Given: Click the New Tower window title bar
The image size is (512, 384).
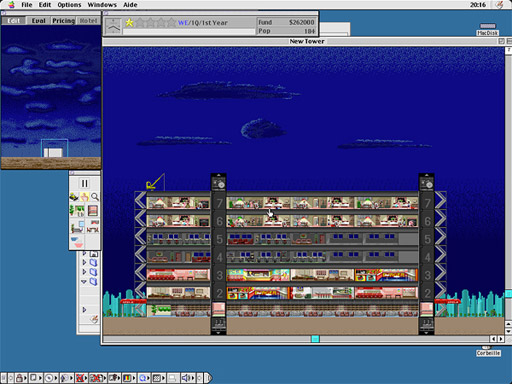Looking at the screenshot, I should [x=307, y=41].
